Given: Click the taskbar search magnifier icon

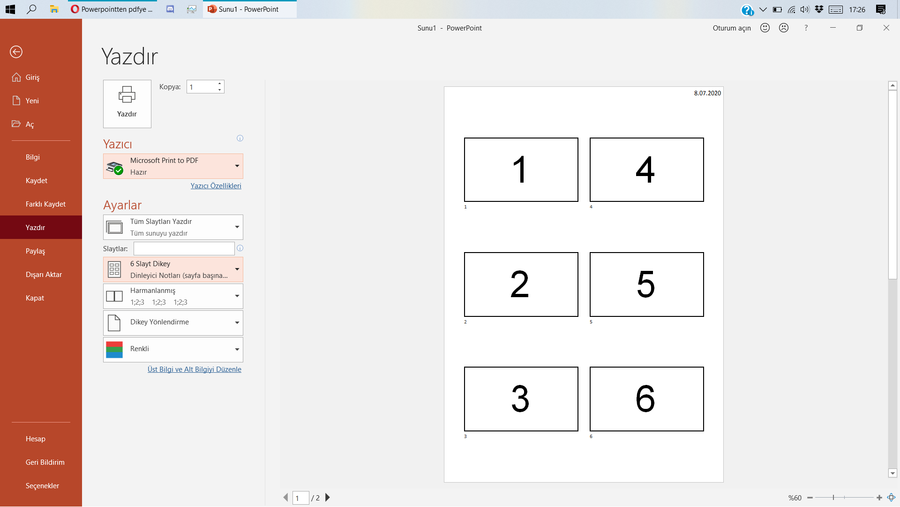Looking at the screenshot, I should click(x=32, y=9).
